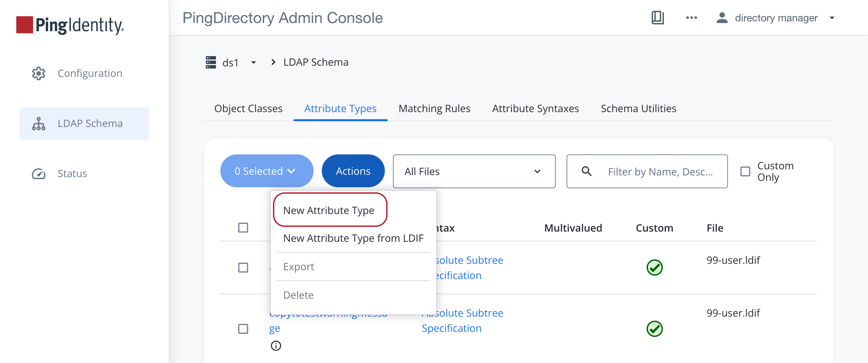Screen dimensions: 868x363
Task: Check the copytotestwarningmessage row checkbox
Action: coord(243,328)
